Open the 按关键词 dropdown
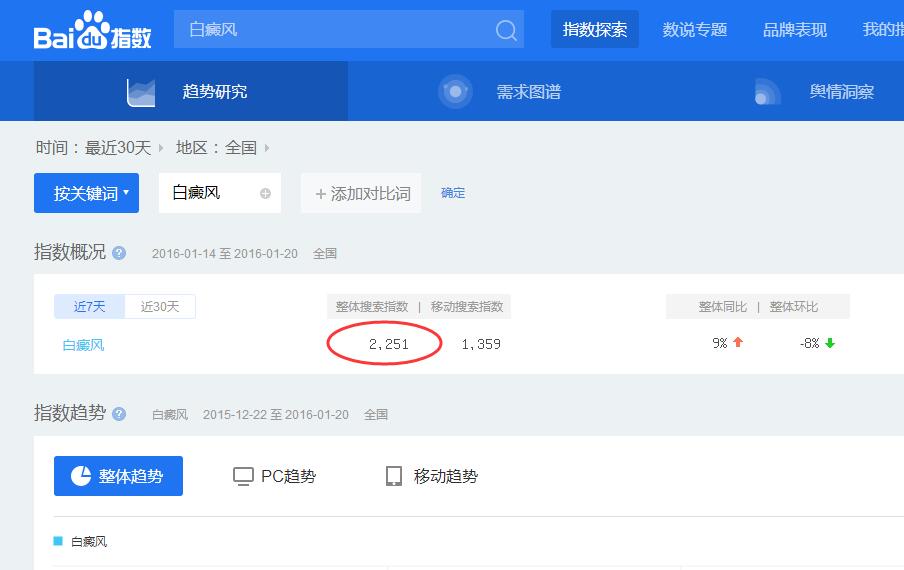 86,193
